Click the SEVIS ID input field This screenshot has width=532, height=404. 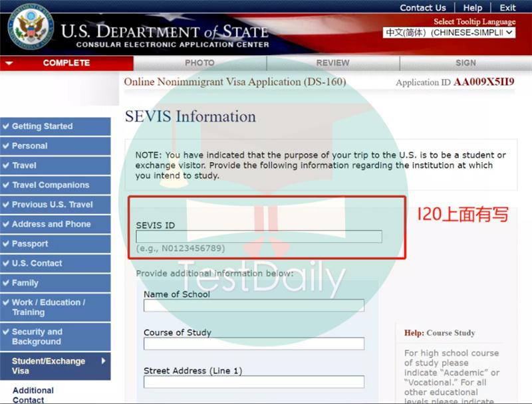tap(259, 237)
